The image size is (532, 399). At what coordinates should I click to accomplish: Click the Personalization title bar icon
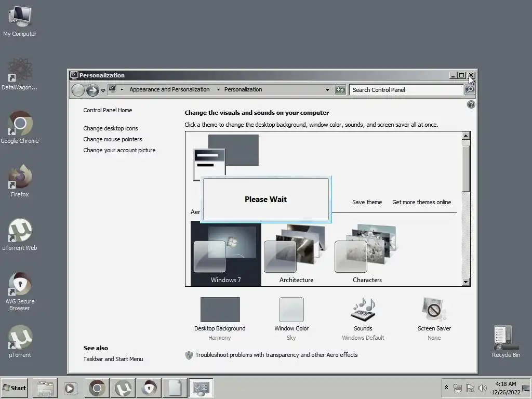(74, 75)
